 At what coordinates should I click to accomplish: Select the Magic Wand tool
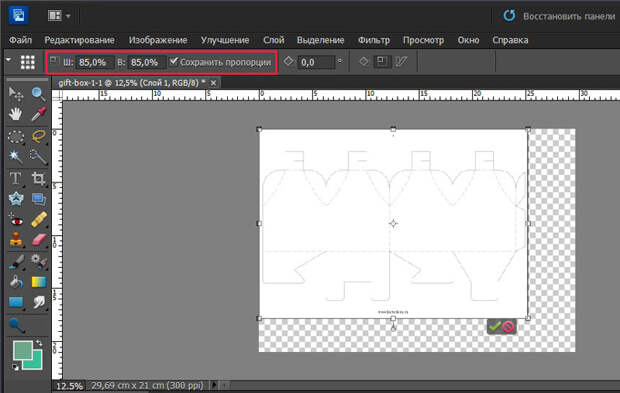coord(16,157)
